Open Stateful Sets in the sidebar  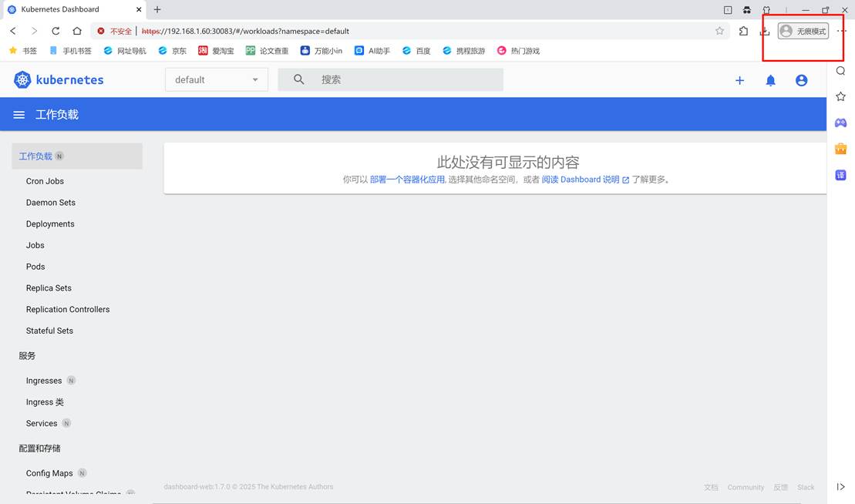point(49,331)
